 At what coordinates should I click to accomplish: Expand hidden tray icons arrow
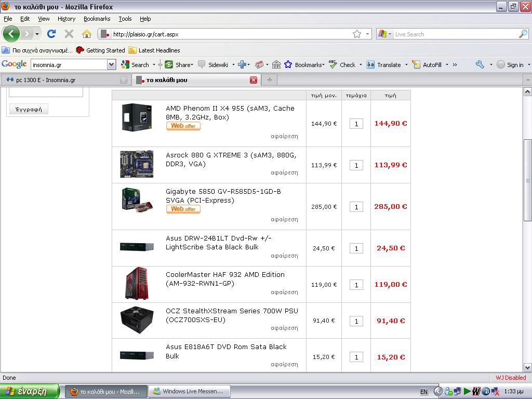438,392
